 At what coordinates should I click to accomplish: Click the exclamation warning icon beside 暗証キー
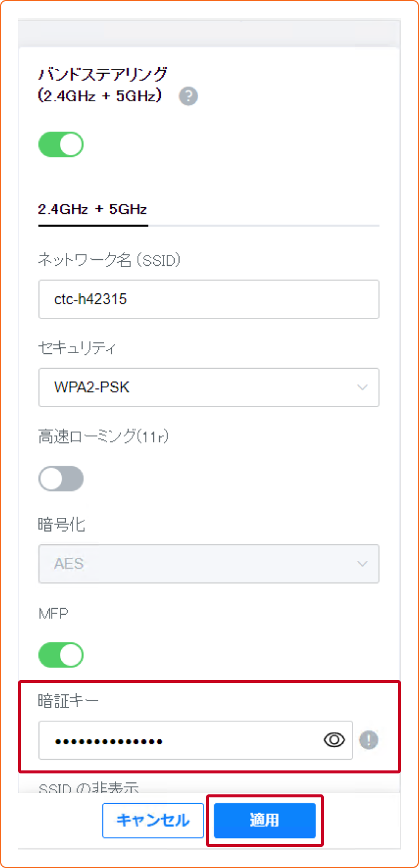[x=369, y=740]
